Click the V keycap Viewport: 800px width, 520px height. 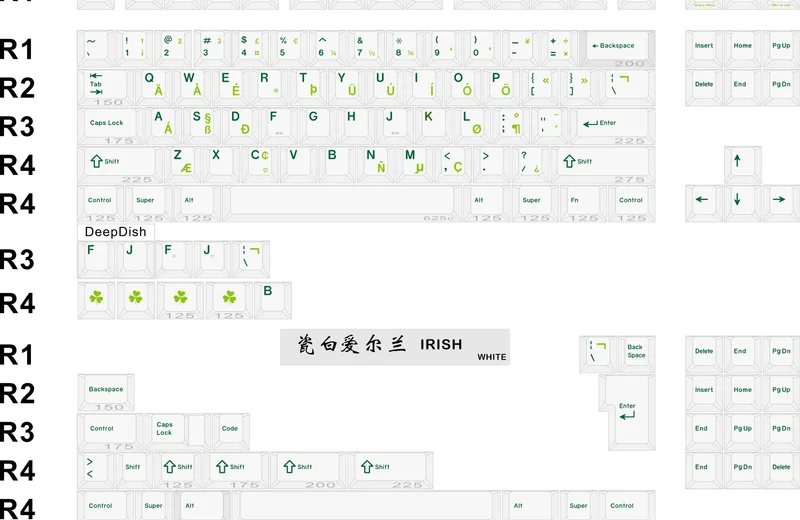click(x=299, y=165)
